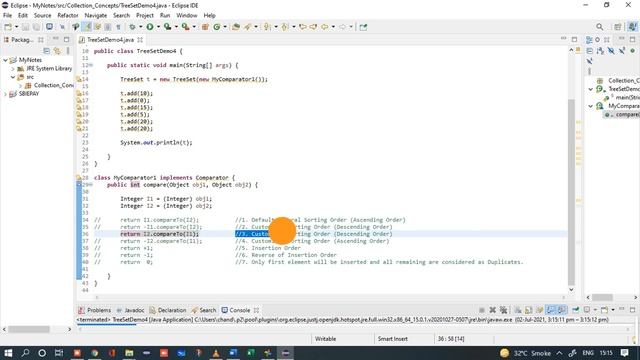
Task: Toggle Hide Fields in the Outline toolbar
Action: (611, 51)
